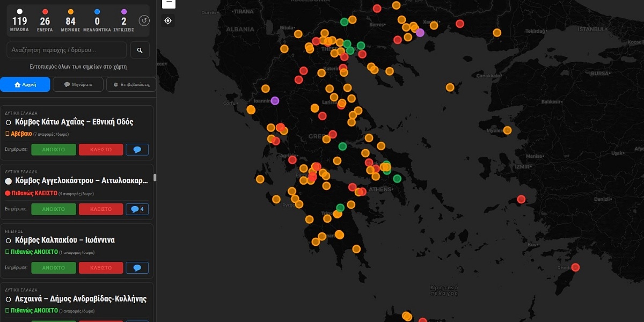
Task: Click the Αναζήτηση περιοχής / δρόμου search field
Action: 67,50
